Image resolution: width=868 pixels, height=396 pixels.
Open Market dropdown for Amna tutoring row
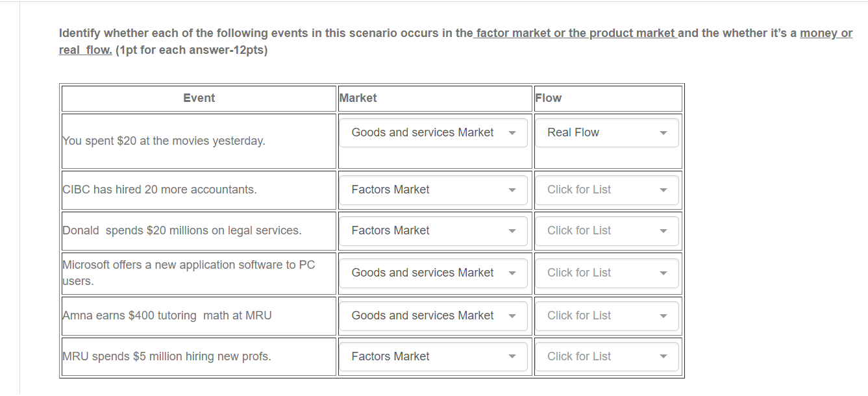point(433,316)
